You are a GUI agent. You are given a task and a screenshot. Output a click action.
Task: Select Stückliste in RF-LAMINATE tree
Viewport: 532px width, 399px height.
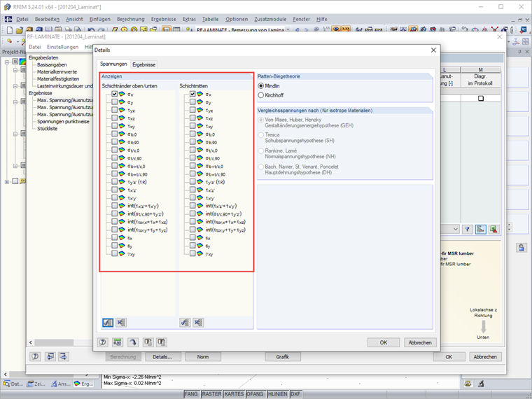pyautogui.click(x=47, y=129)
